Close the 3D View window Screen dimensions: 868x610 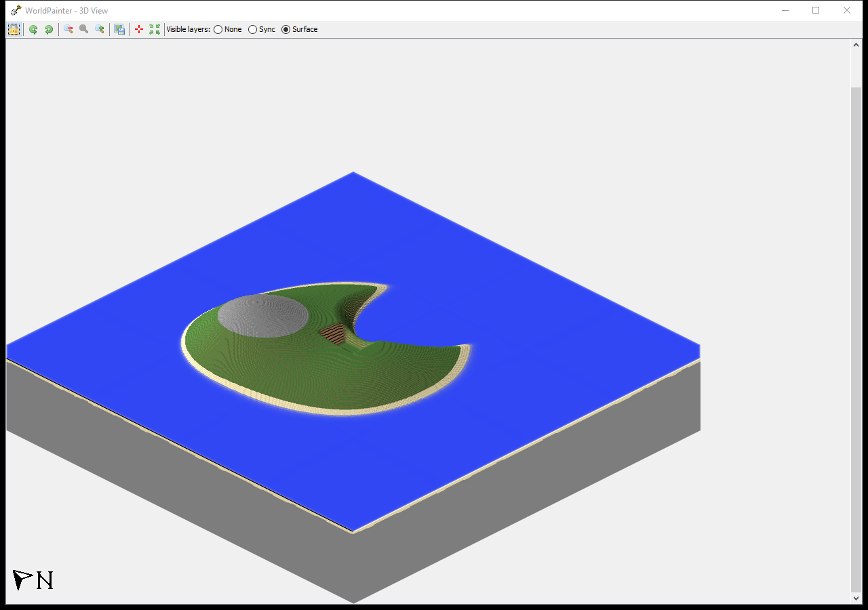tap(847, 10)
